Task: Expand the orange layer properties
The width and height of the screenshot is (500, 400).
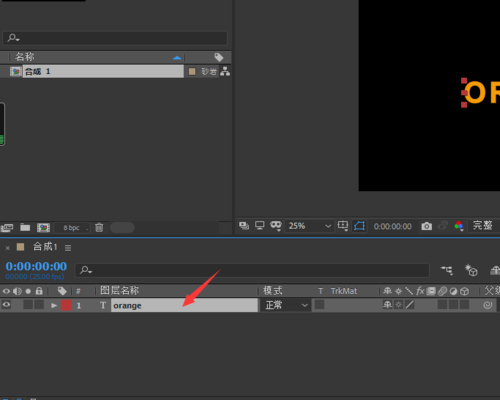Action: click(x=54, y=305)
